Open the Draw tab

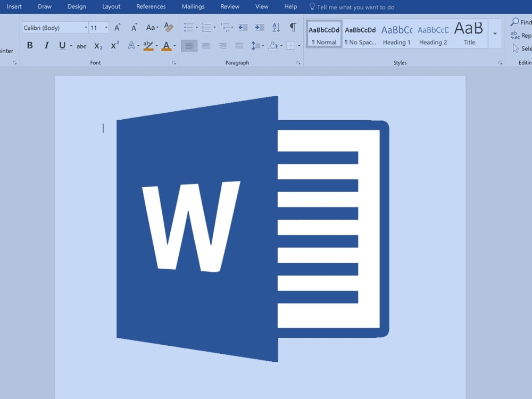point(45,7)
